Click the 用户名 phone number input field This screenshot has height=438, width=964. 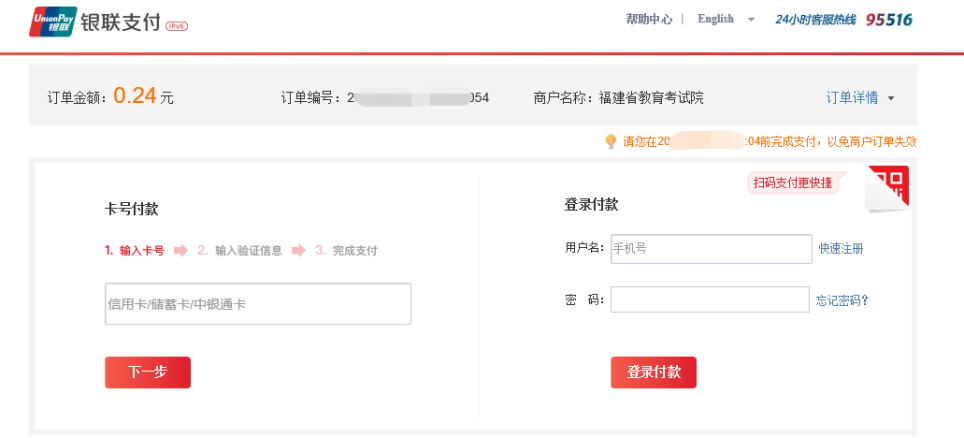[711, 249]
